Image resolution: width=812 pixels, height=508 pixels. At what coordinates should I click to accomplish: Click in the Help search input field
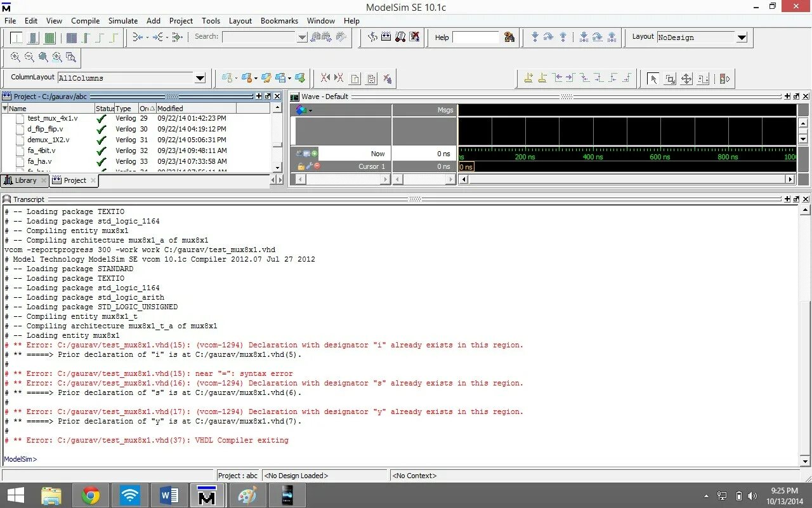click(476, 37)
